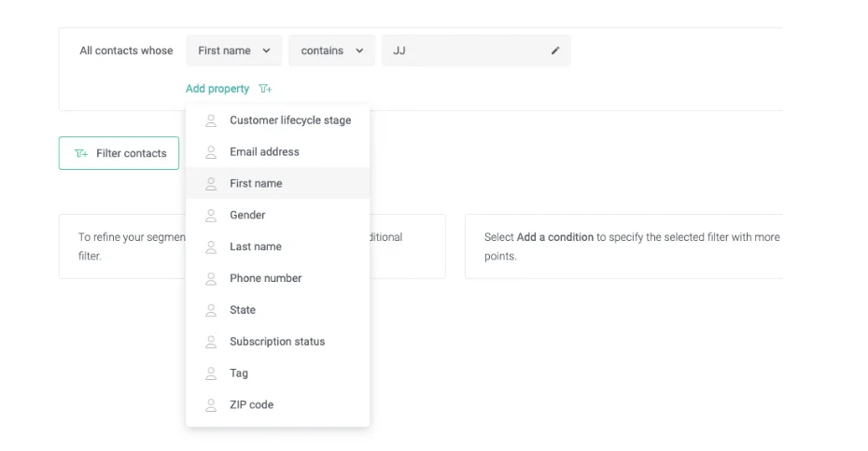The width and height of the screenshot is (868, 451).
Task: Click the person icon next to Phone number
Action: (211, 278)
